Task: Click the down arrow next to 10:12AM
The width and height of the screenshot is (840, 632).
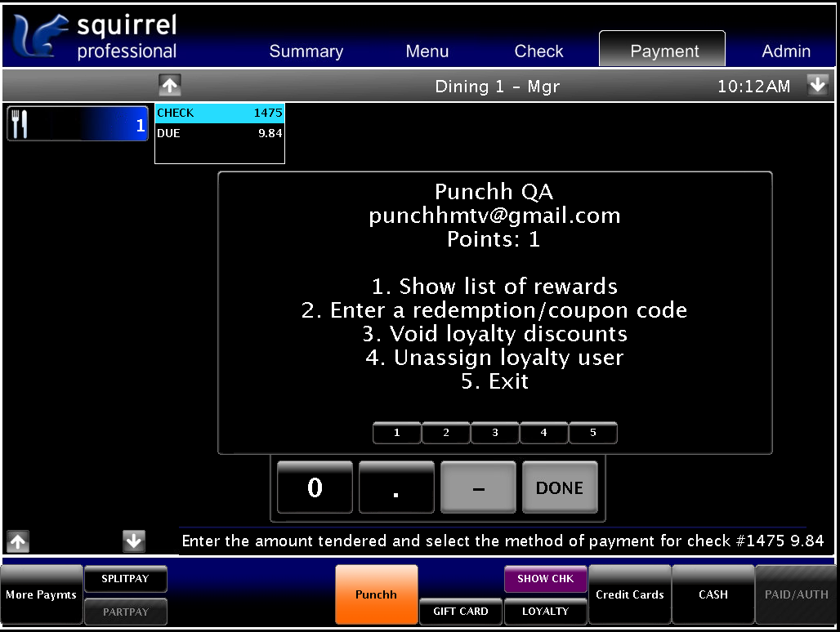Action: point(817,85)
